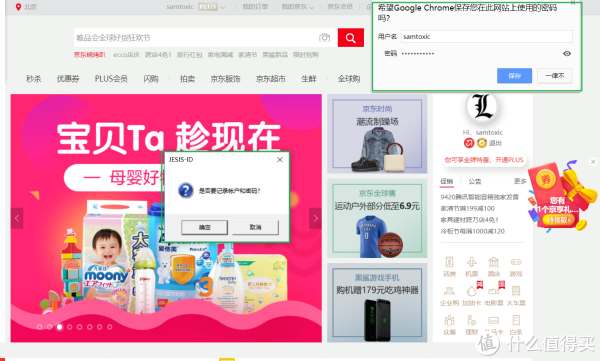The height and width of the screenshot is (361, 600).
Task: Open the 冷柜节每满1000减120 promotion item
Action: pyautogui.click(x=473, y=231)
